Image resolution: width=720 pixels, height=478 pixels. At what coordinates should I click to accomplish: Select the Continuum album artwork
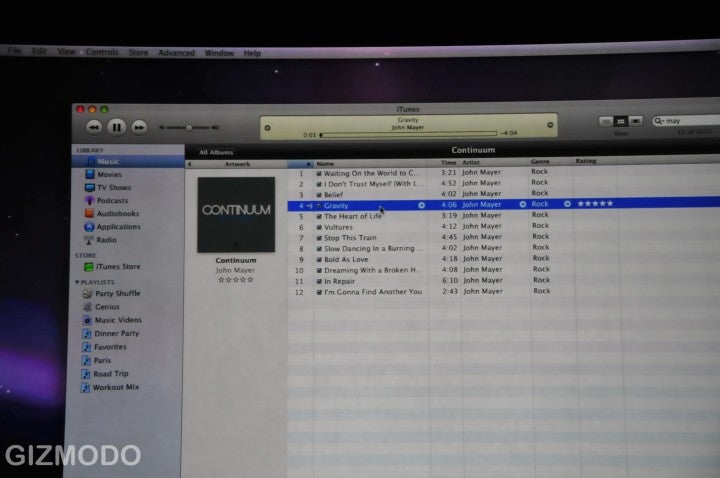click(236, 214)
